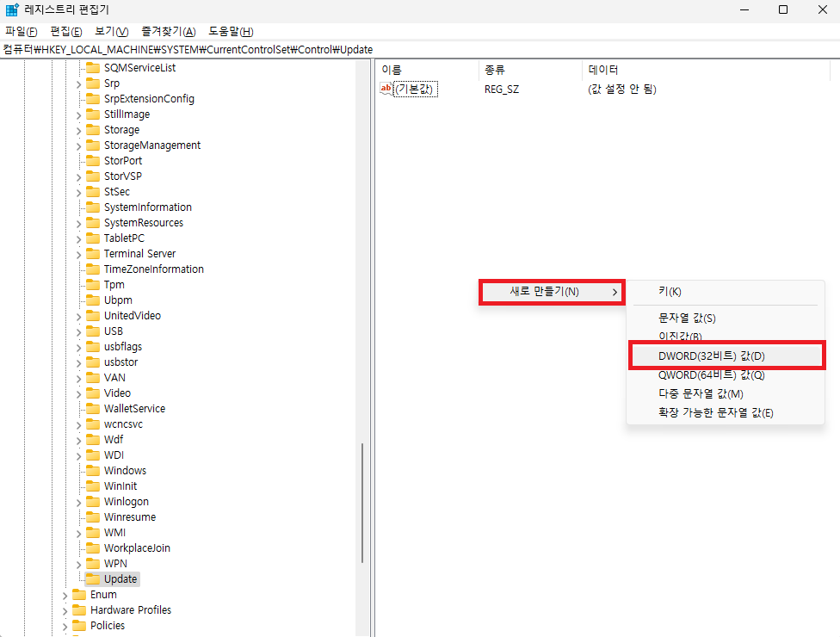Click the WDI folder icon
The height and width of the screenshot is (637, 840).
coord(93,455)
